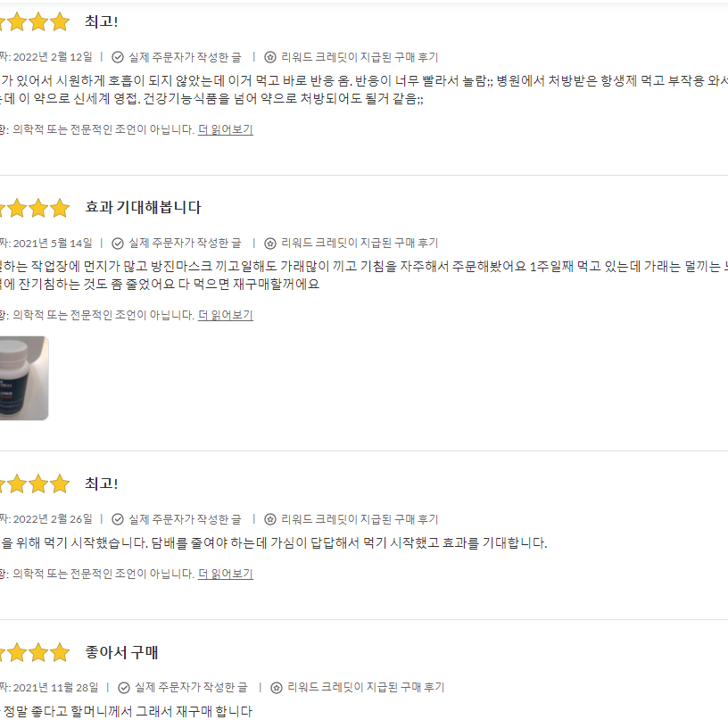Image resolution: width=728 pixels, height=728 pixels.
Task: Click rewards credit badge icon, February 26 review
Action: pos(270,519)
